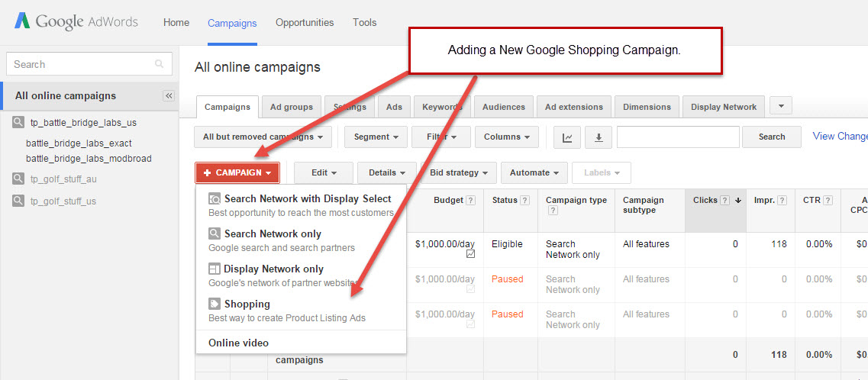Image resolution: width=868 pixels, height=380 pixels.
Task: Open tp_golf_stuff_us campaign in sidebar
Action: tap(63, 201)
